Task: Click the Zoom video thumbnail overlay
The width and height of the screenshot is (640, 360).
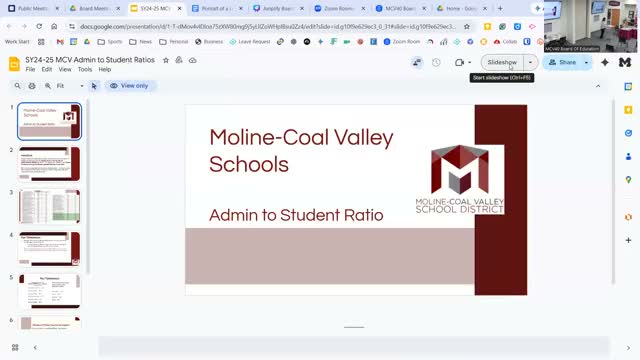Action: click(590, 26)
